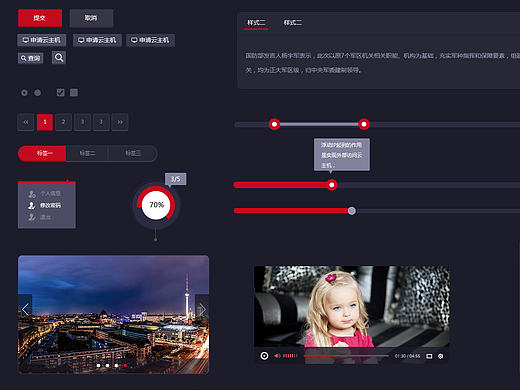Click the second 申请云主机 button
This screenshot has width=520, height=390.
click(97, 40)
